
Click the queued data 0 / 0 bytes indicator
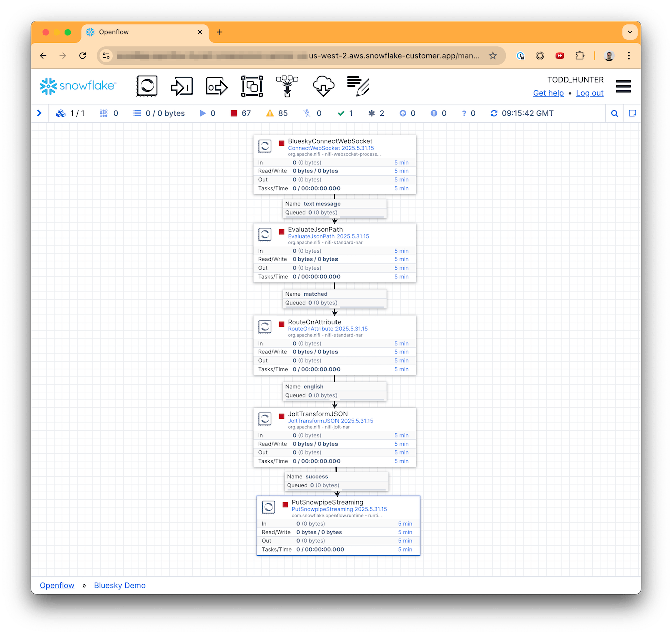[x=159, y=113]
